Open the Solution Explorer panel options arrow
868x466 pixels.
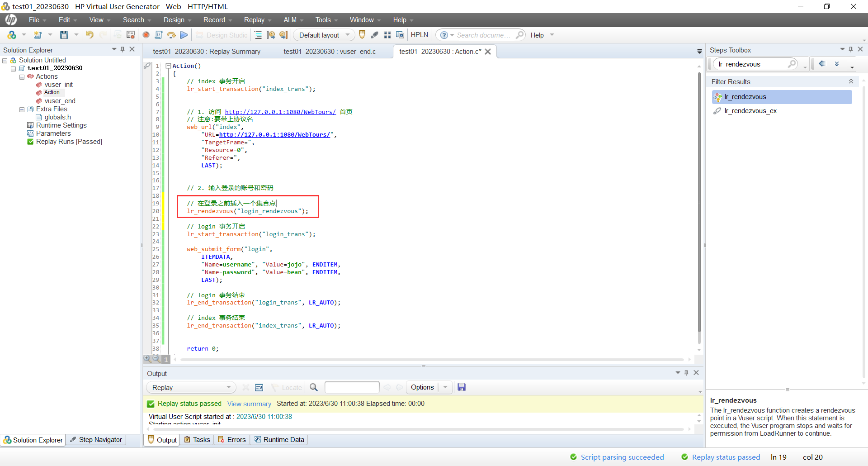pyautogui.click(x=114, y=49)
